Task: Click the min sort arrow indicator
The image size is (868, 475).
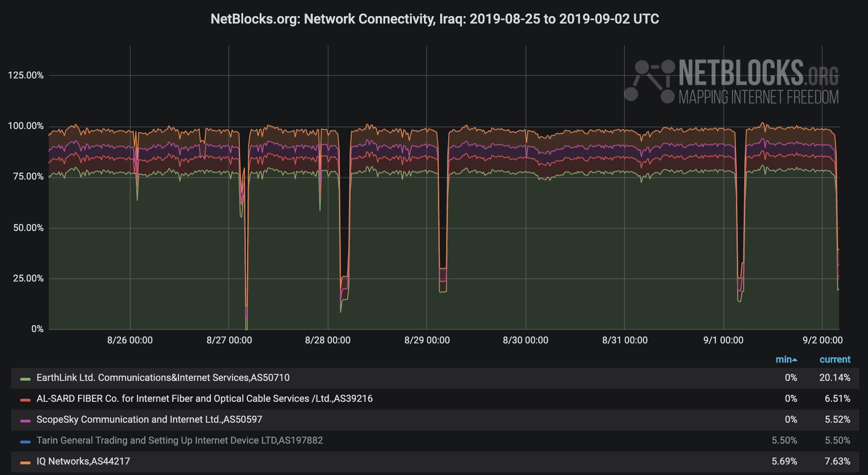Action: click(795, 360)
